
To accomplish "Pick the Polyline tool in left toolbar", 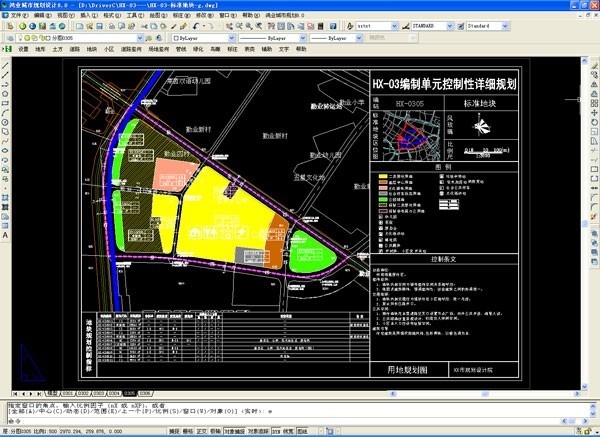I will (x=5, y=83).
